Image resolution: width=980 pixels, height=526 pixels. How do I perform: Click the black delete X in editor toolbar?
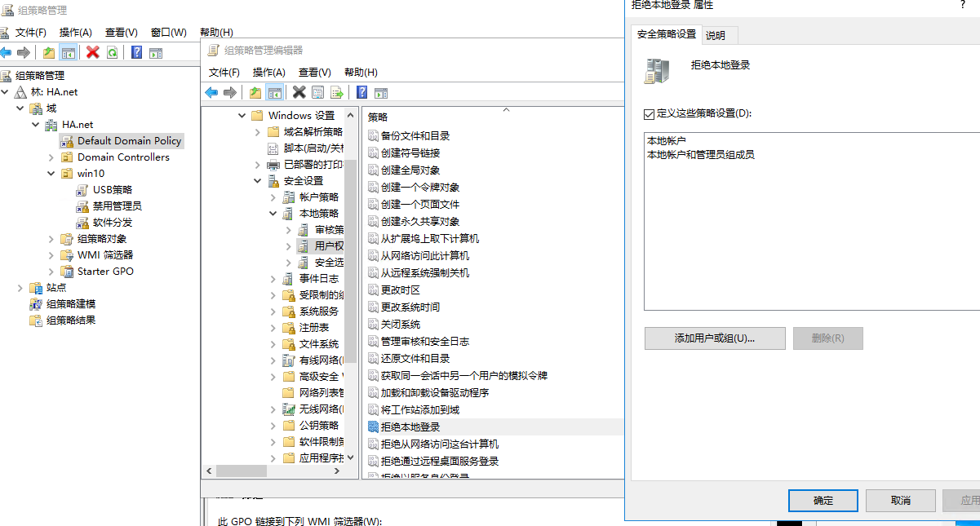click(299, 92)
